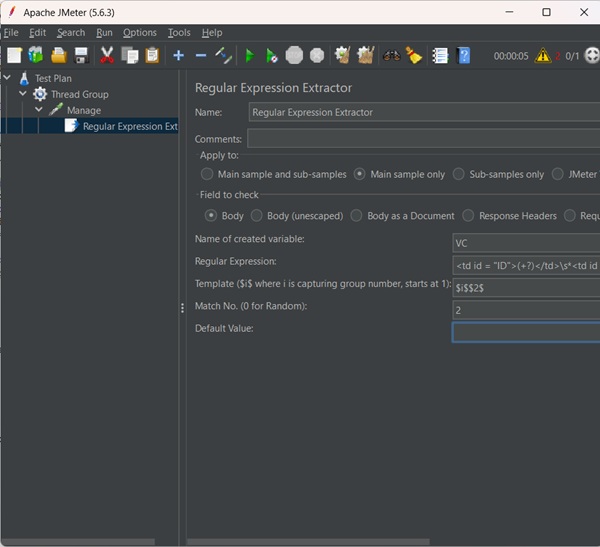Collapse the Thread Group tree node
600x547 pixels.
23,93
